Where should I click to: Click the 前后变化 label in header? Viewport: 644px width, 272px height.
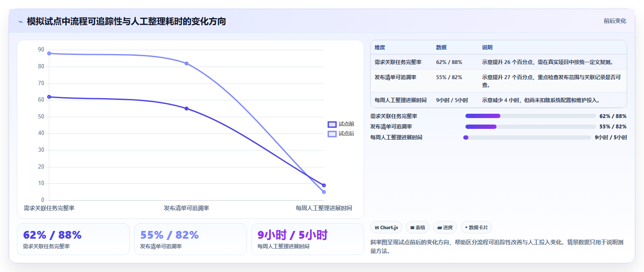tap(615, 21)
